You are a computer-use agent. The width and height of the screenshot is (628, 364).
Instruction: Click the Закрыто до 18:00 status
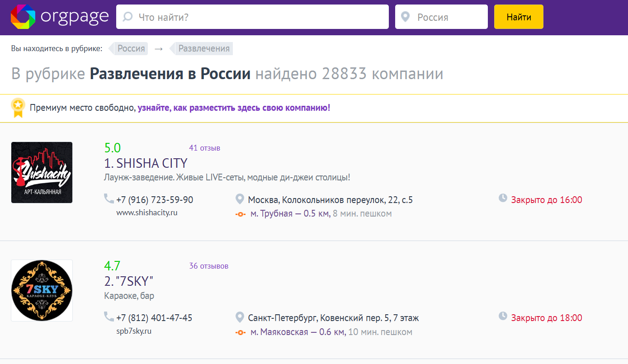547,318
